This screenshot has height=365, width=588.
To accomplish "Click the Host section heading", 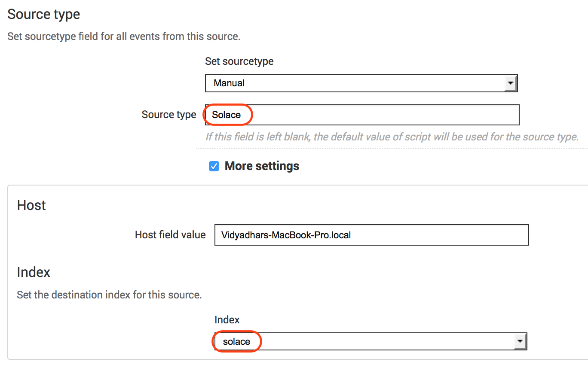I will (x=31, y=205).
